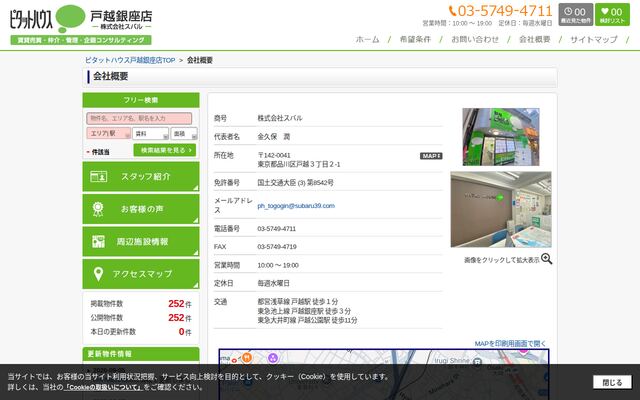Viewport: 640px width, 400px height.
Task: Click the MAP badge beside address
Action: tap(431, 156)
